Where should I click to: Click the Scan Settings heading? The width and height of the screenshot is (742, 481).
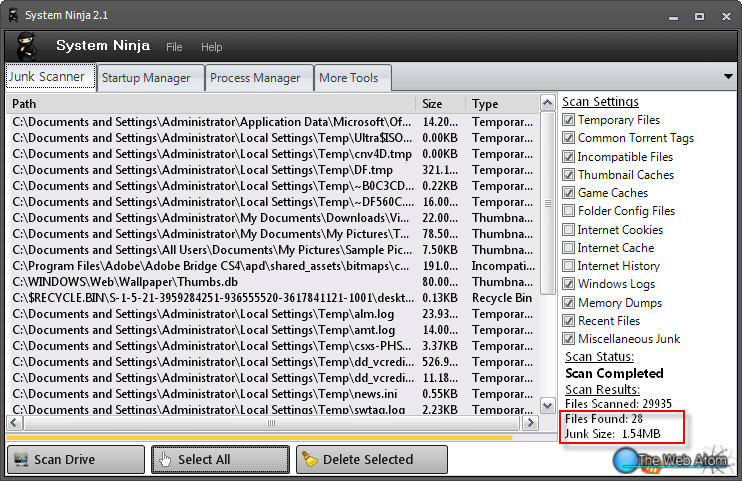(x=600, y=102)
